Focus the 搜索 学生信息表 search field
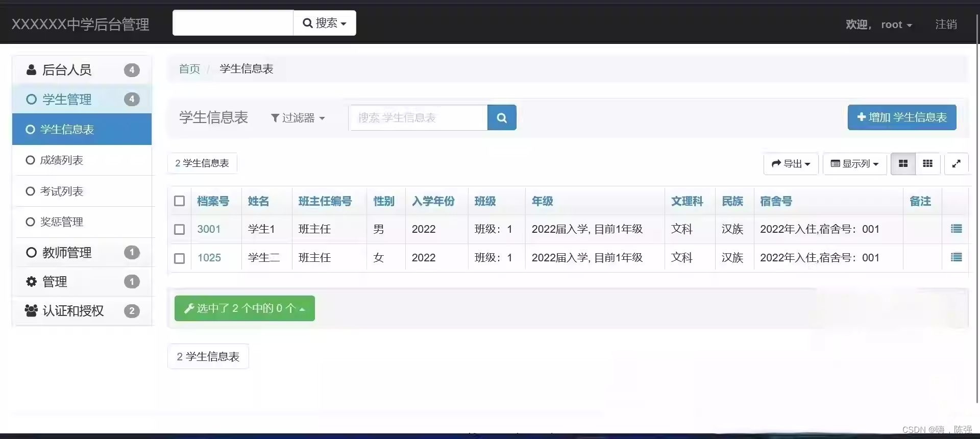 [418, 118]
